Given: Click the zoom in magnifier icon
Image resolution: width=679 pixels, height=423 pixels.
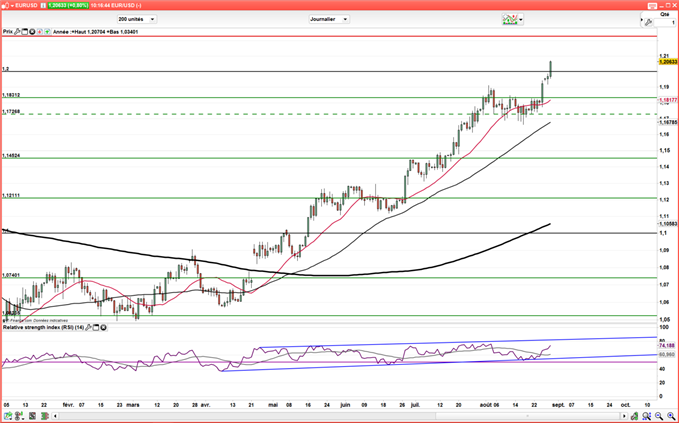Looking at the screenshot, I should pos(671,416).
